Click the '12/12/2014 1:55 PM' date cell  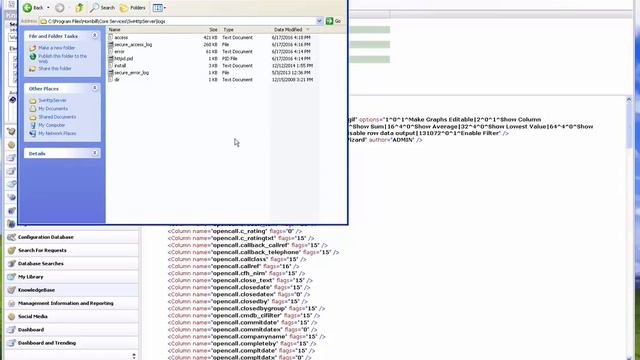click(x=292, y=66)
